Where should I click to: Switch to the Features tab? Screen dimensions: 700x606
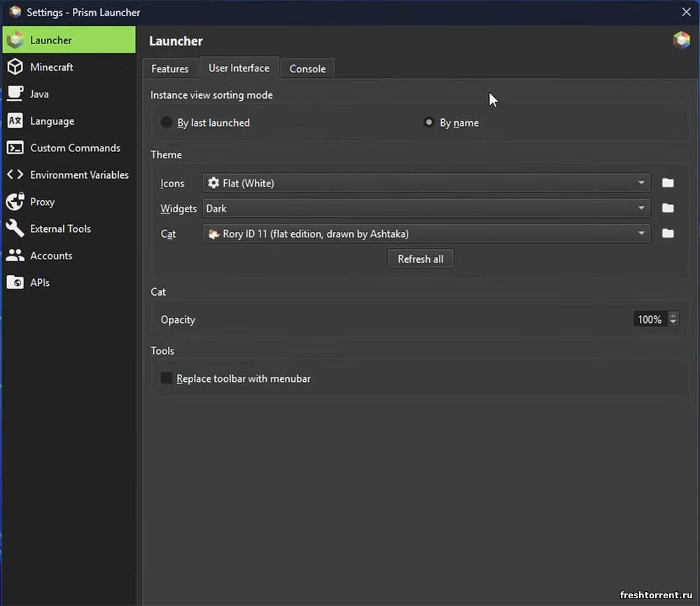tap(170, 69)
